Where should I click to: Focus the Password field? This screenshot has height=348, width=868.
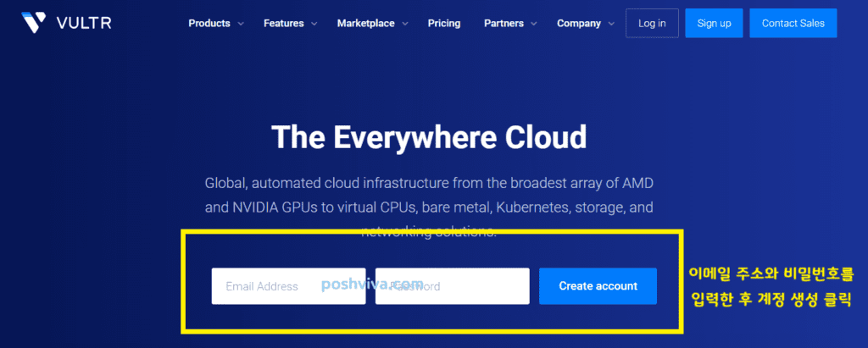(x=453, y=286)
